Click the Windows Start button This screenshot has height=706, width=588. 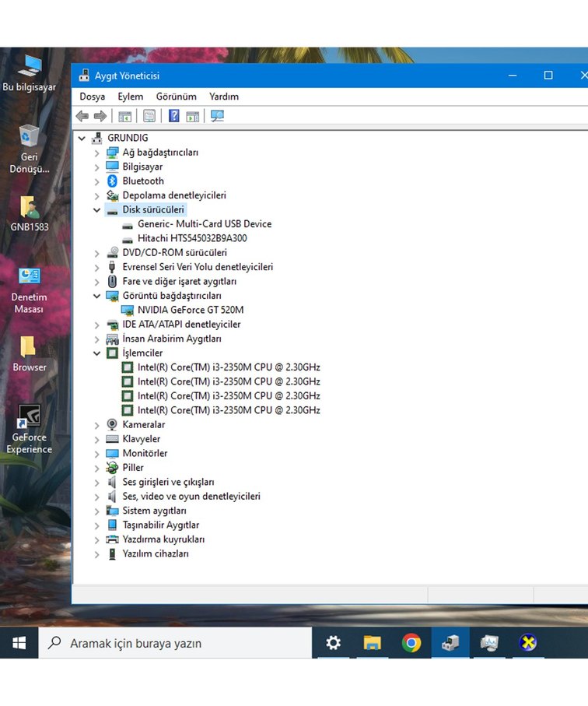coord(19,643)
